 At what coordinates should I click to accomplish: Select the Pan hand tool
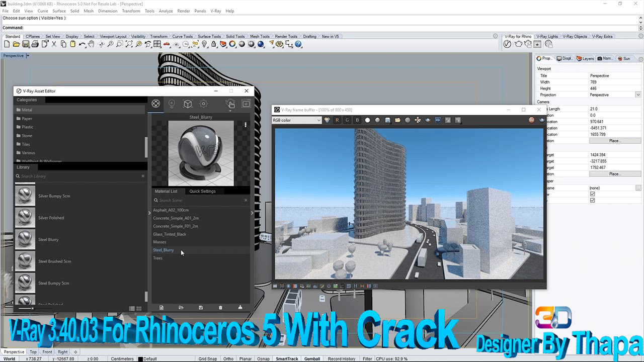tap(91, 44)
